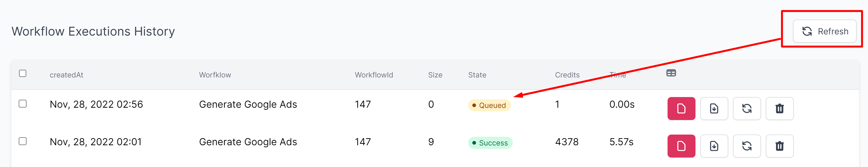The image size is (868, 167).
Task: Check the Nov 28, 2022 02:01 row
Action: point(23,141)
